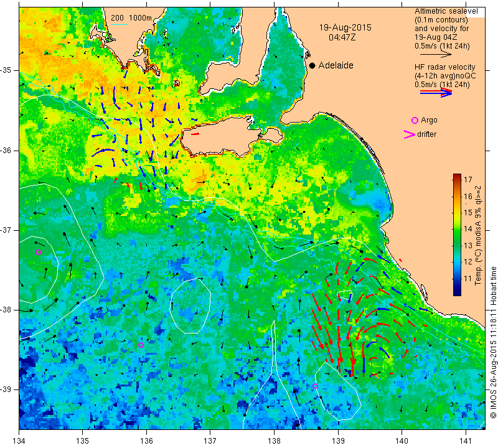Click the cyan depth contour legend line
The width and height of the screenshot is (498, 448).
pyautogui.click(x=120, y=24)
